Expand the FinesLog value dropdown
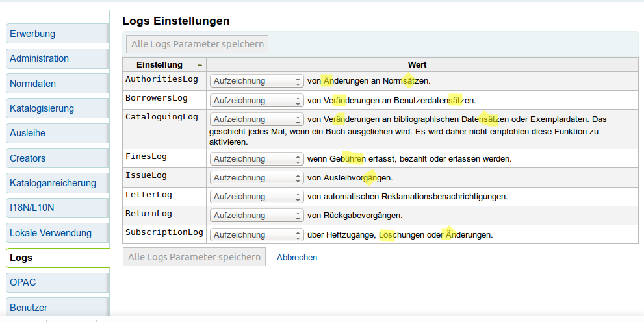Image resolution: width=644 pixels, height=322 pixels. pos(257,159)
